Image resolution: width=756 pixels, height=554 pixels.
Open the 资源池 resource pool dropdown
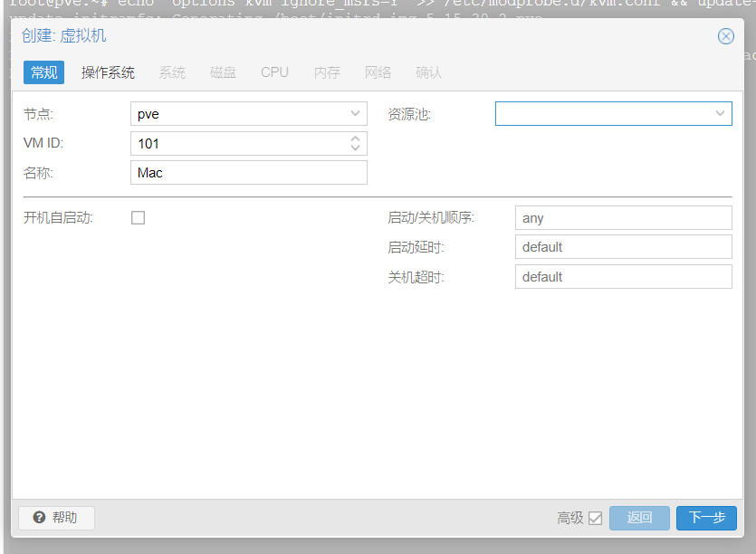coord(720,114)
